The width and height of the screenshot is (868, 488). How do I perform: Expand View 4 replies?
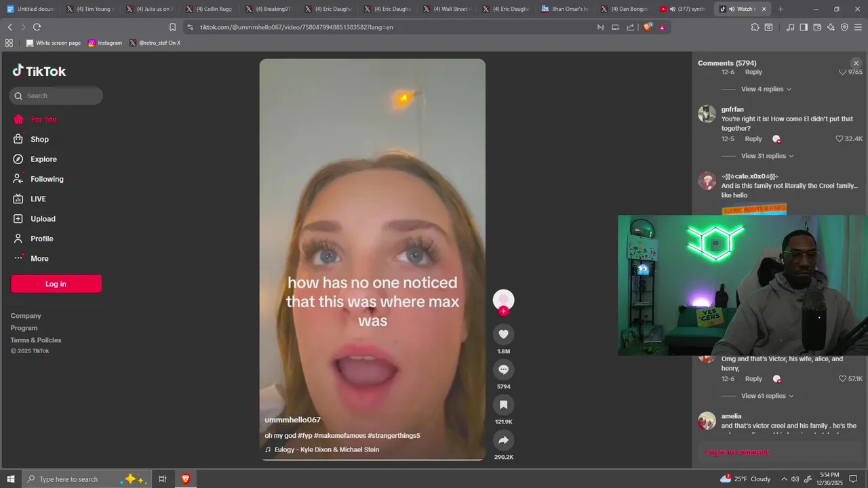[766, 89]
